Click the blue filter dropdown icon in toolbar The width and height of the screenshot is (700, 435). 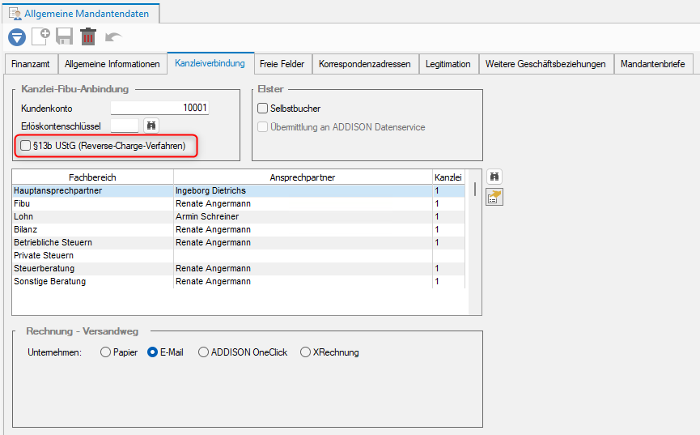click(17, 37)
